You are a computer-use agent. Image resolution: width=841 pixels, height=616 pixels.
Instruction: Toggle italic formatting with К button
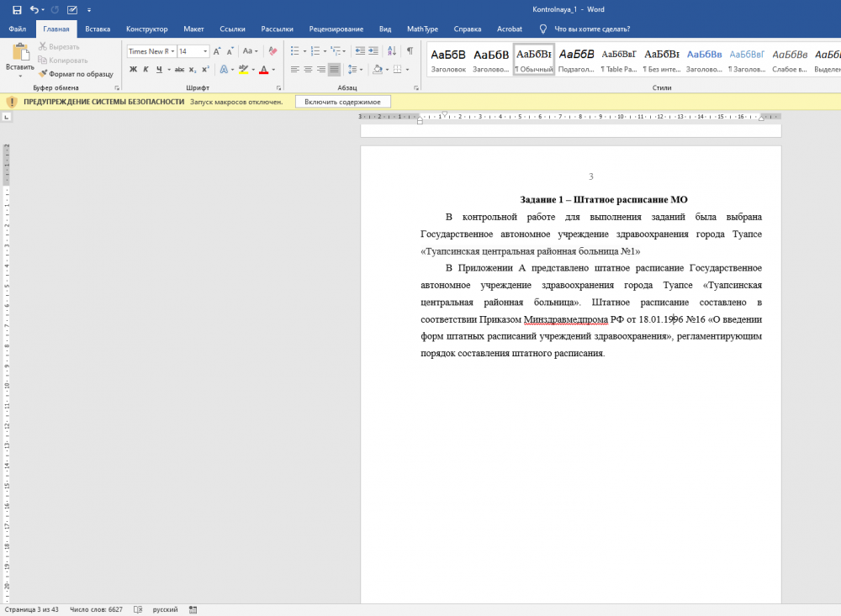[145, 70]
